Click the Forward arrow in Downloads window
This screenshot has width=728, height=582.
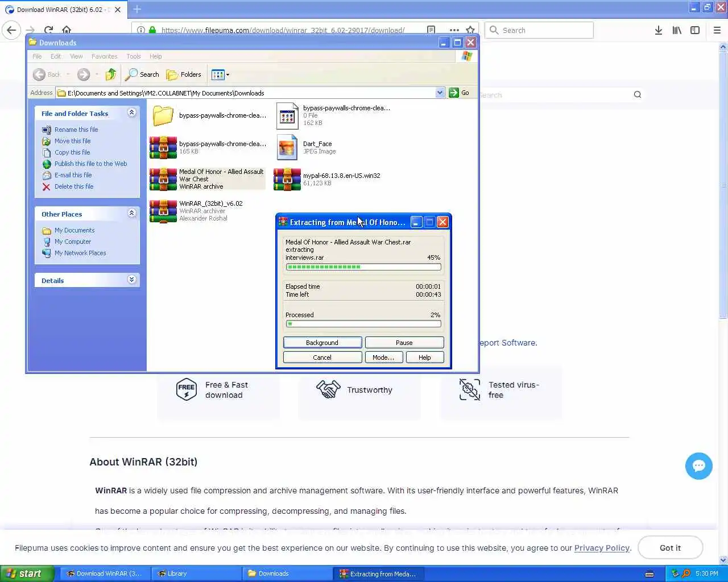pos(84,74)
